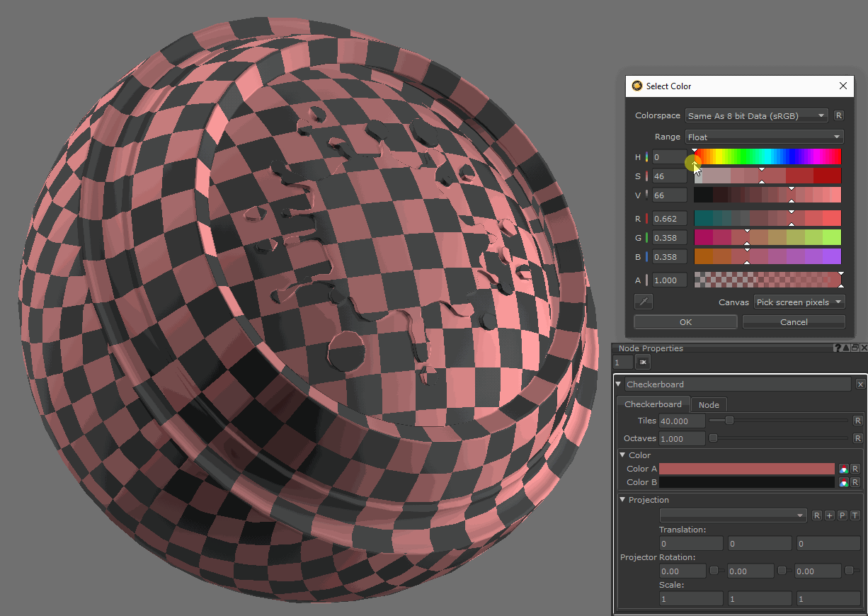Close Checkerboard node properties with X
This screenshot has height=616, width=868.
860,384
